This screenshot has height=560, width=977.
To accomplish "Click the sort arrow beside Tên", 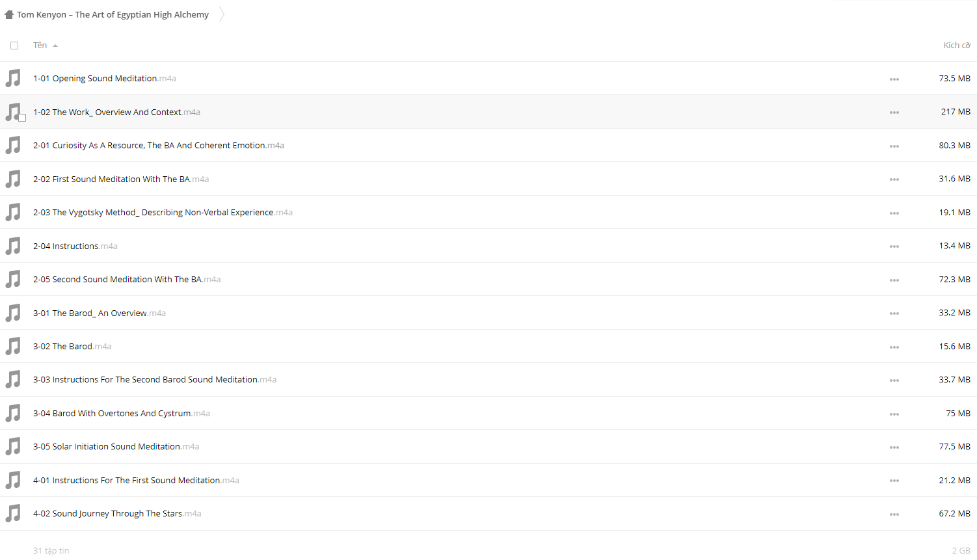I will [55, 46].
